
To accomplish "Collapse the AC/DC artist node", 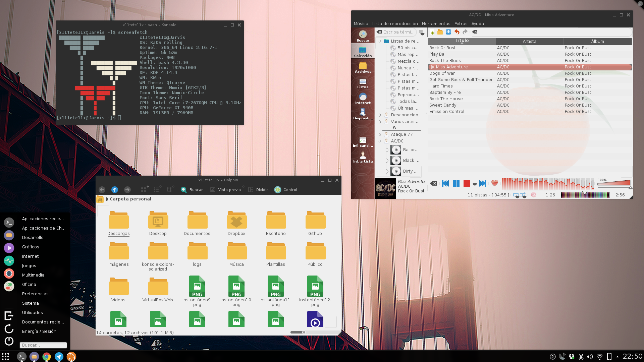I will [x=380, y=141].
